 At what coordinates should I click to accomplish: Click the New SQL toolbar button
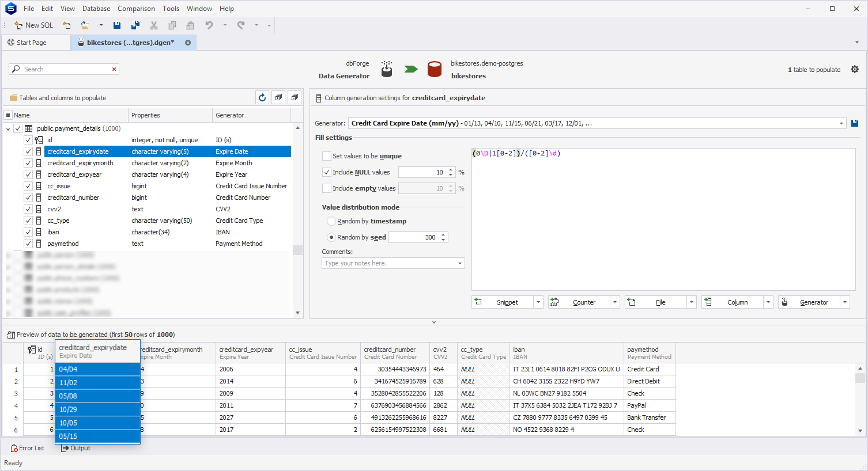[x=33, y=25]
